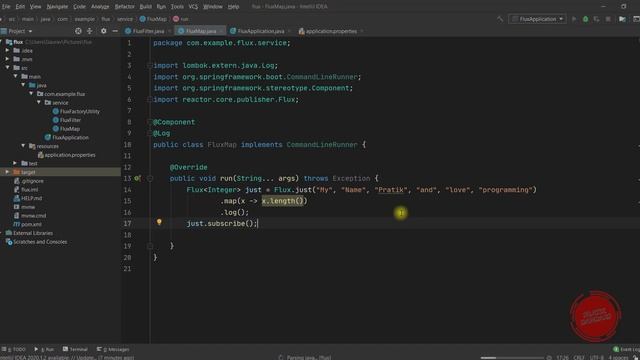
Task: Click the expand/collapse all icon in Project panel
Action: tap(89, 31)
